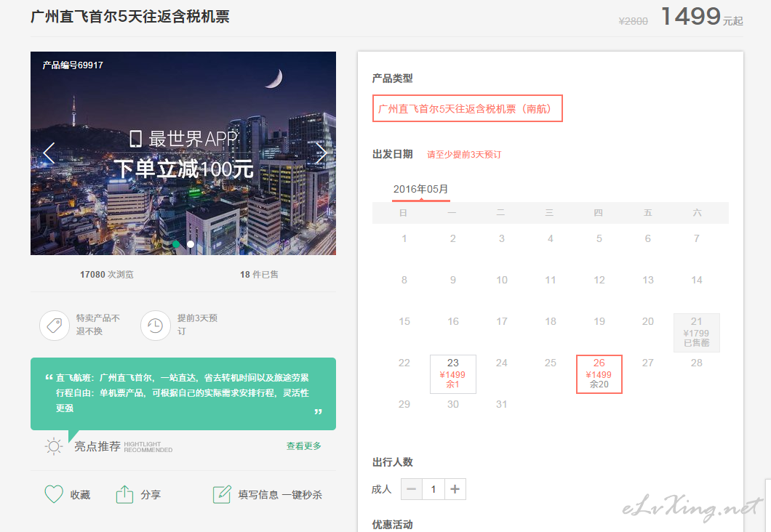Click the crossed-out ¥2800 original price
The width and height of the screenshot is (771, 532).
click(x=633, y=21)
